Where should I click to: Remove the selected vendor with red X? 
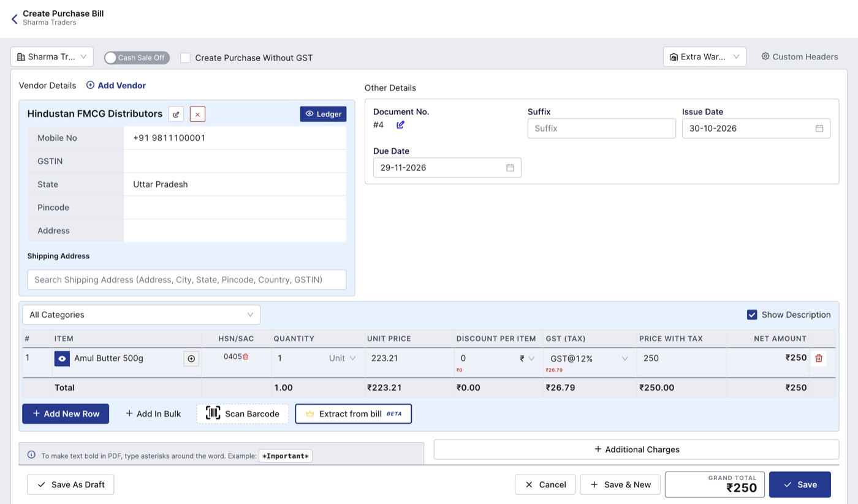point(197,114)
